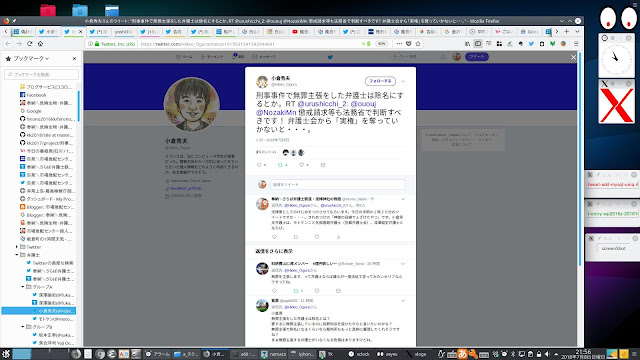
Task: Open the Google bookmark
Action: (x=33, y=111)
